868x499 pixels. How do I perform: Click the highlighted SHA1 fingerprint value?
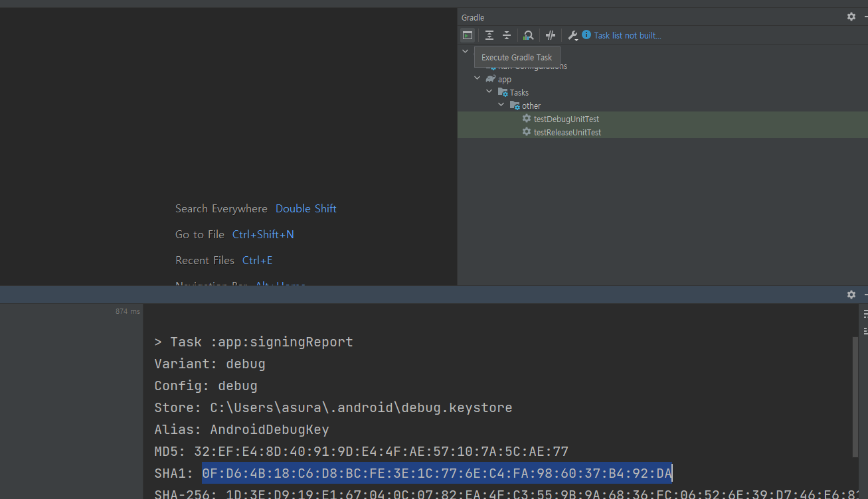pos(437,473)
